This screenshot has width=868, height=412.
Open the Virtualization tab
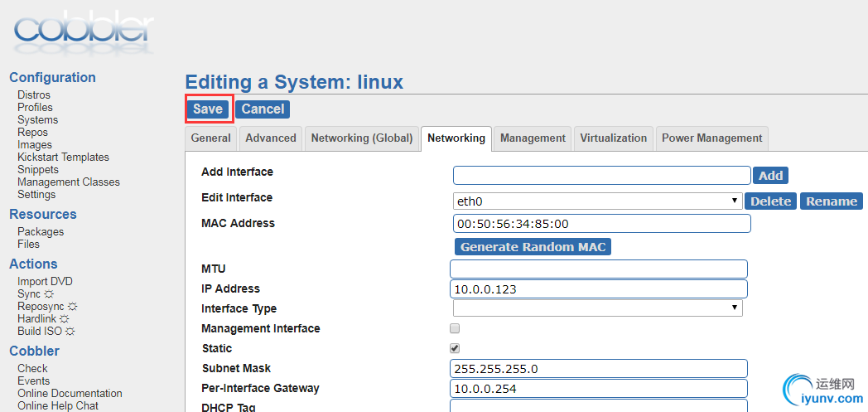click(614, 138)
